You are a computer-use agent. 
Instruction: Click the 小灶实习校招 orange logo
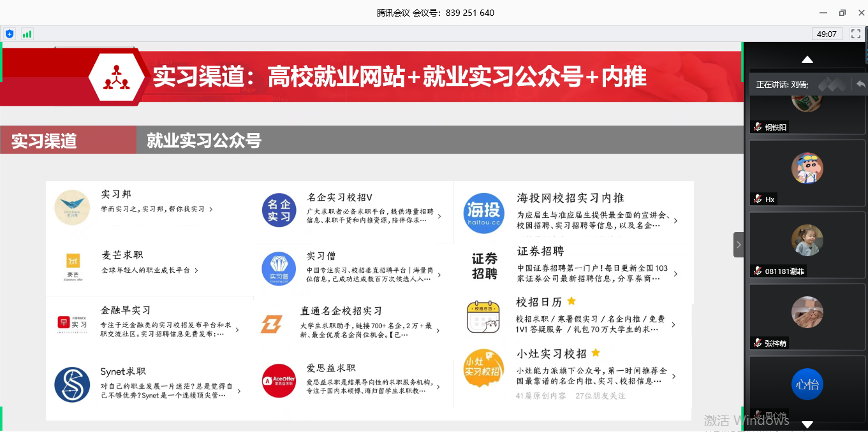pyautogui.click(x=484, y=368)
